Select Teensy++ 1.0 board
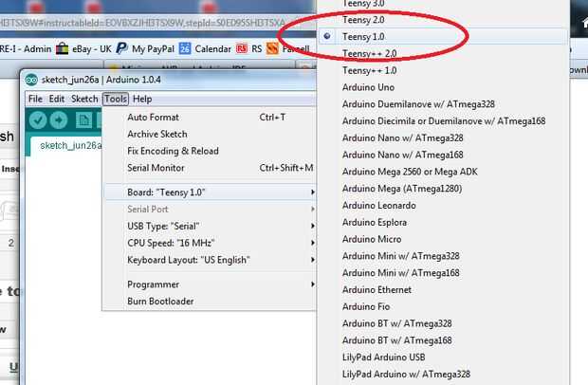 [443, 70]
